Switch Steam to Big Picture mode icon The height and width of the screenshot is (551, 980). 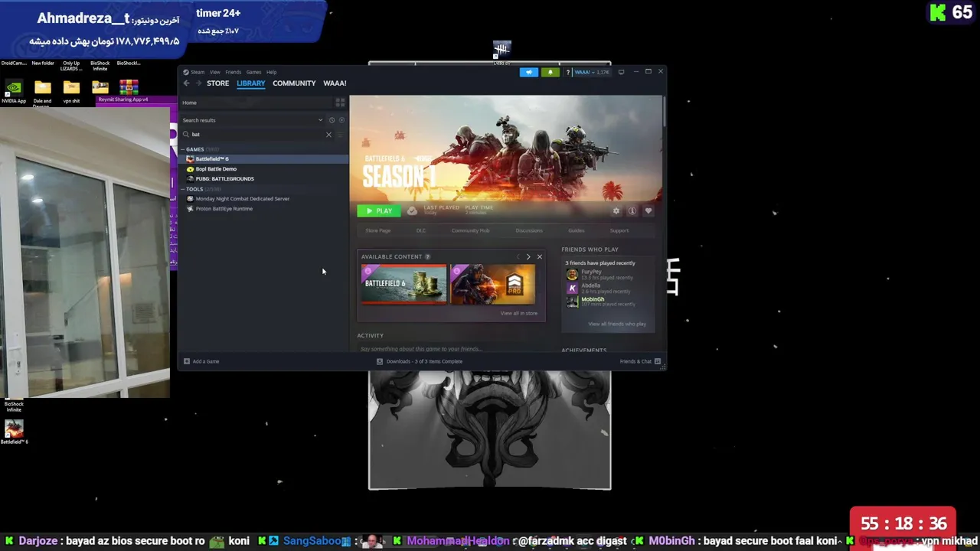tap(621, 72)
